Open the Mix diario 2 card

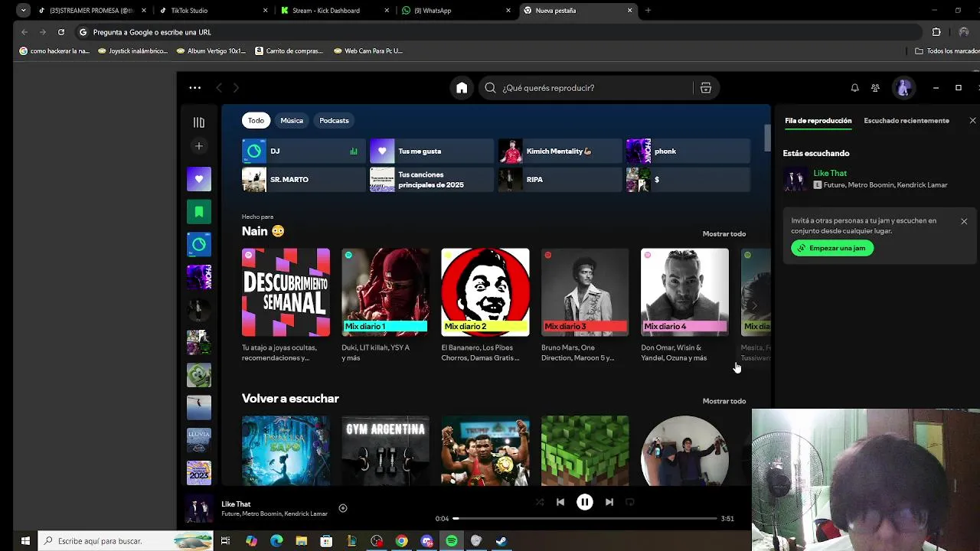click(485, 305)
